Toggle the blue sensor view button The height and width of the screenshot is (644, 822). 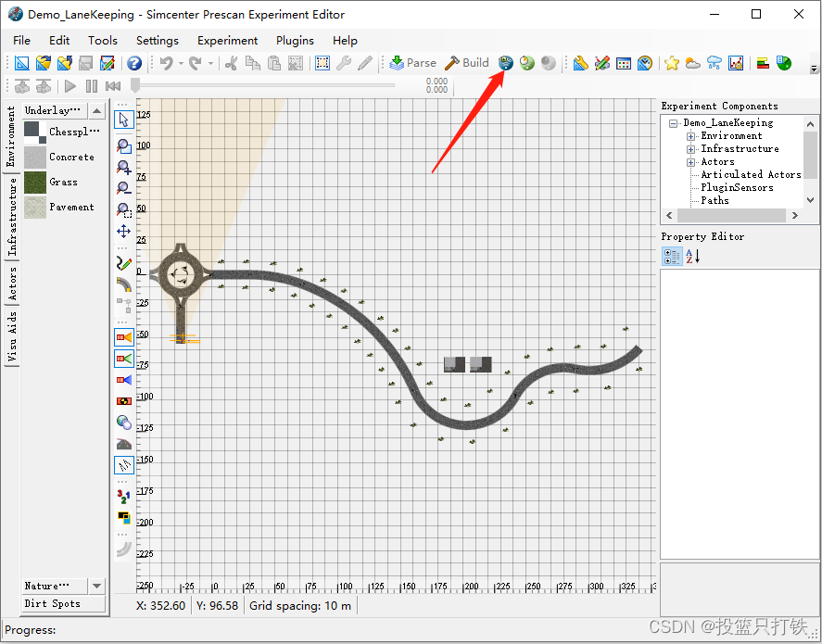124,380
